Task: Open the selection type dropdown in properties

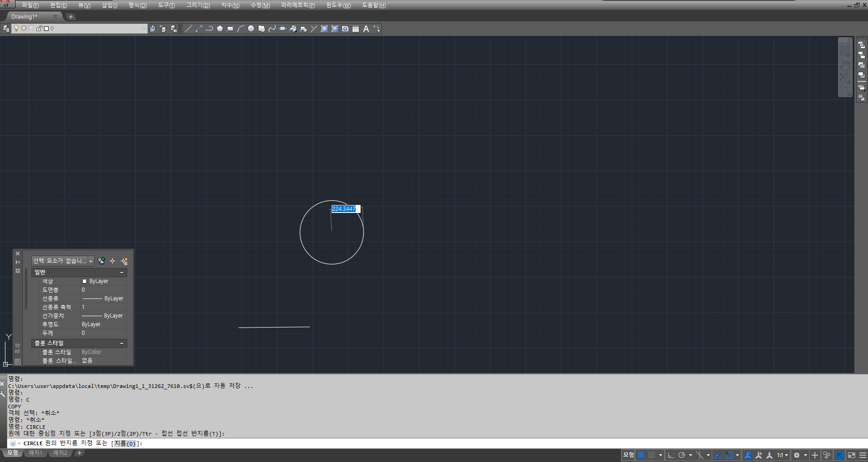Action: tap(91, 261)
